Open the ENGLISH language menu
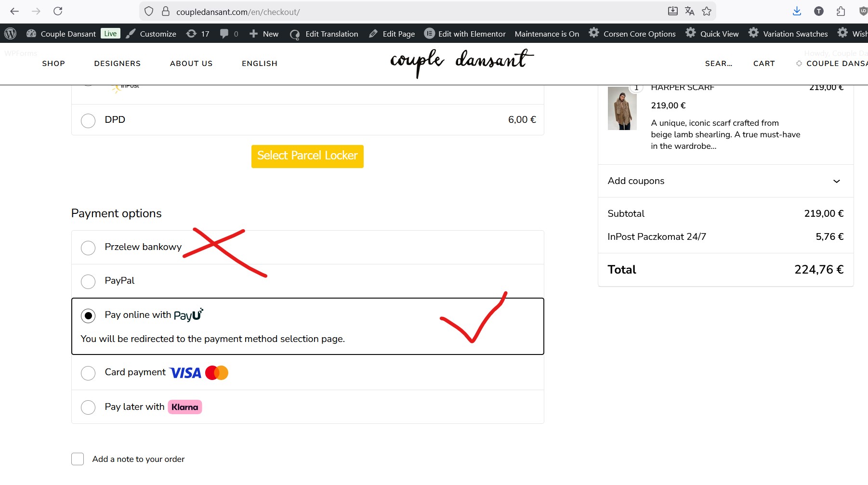Screen dimensions: 868x485 (260, 64)
